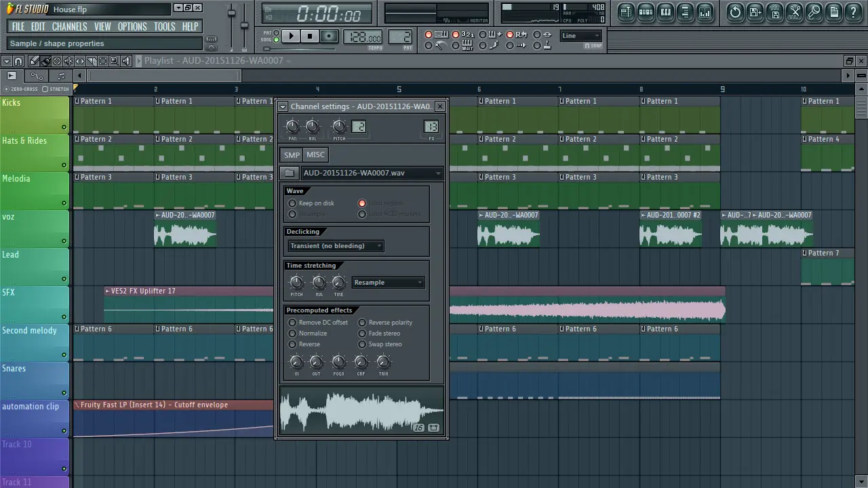Click the tempo display showing 128.000
This screenshot has height=488, width=868.
pyautogui.click(x=362, y=37)
